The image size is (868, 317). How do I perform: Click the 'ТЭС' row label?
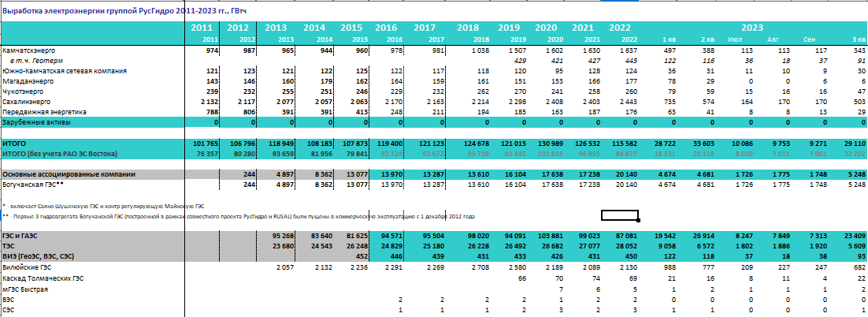pos(9,246)
